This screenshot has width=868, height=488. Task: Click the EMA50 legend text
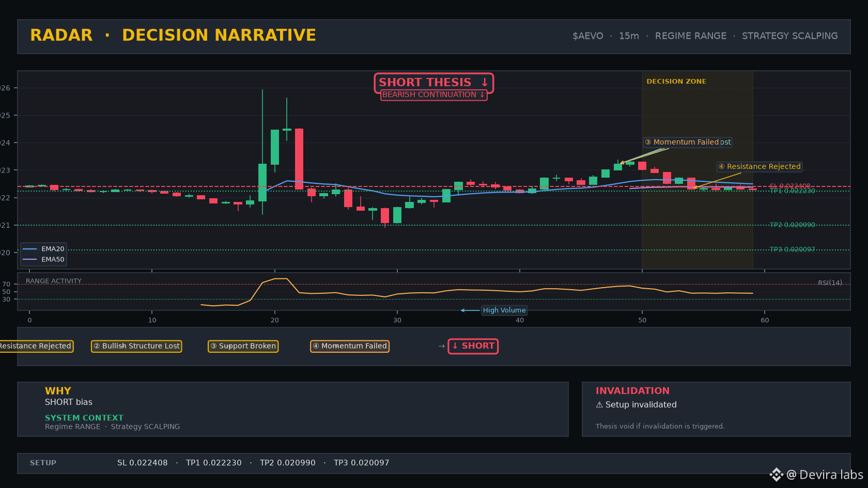coord(53,259)
